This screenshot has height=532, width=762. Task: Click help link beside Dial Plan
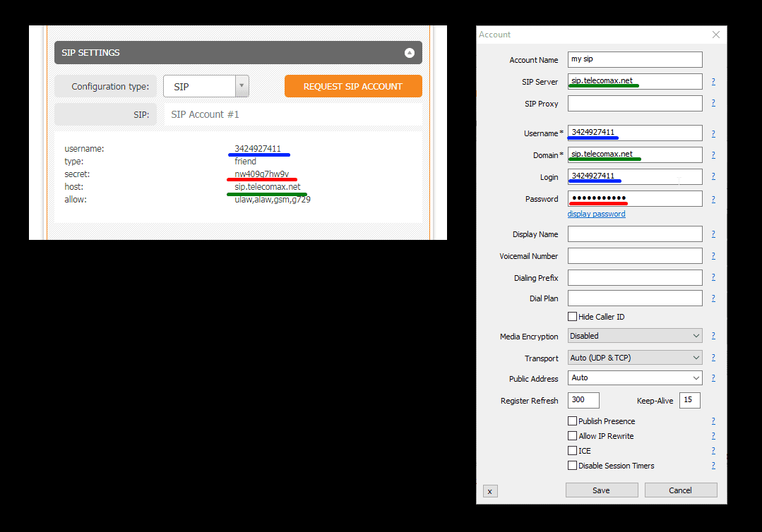click(x=713, y=298)
